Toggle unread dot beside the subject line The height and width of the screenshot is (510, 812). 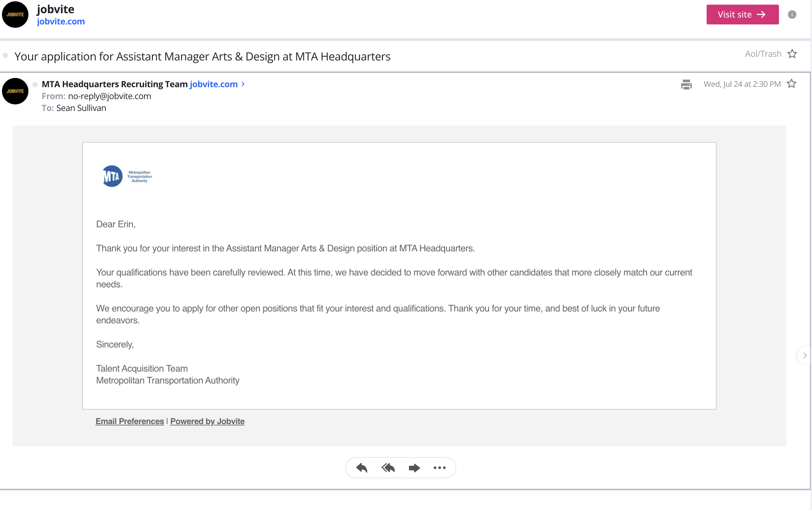tap(5, 55)
